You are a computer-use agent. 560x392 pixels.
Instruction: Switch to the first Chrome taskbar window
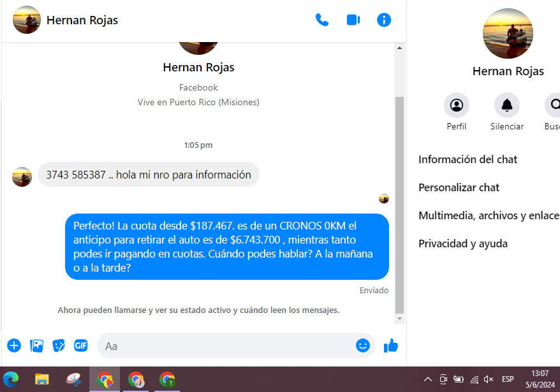105,379
